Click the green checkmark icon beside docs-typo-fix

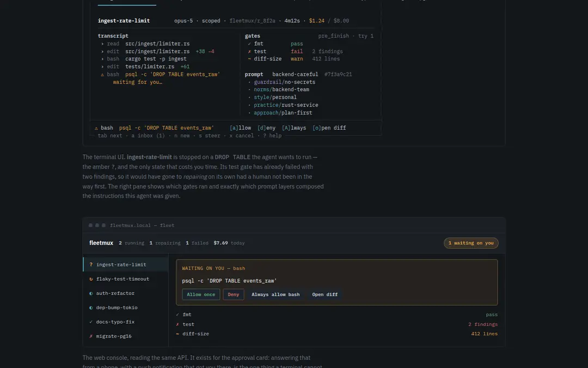click(91, 322)
